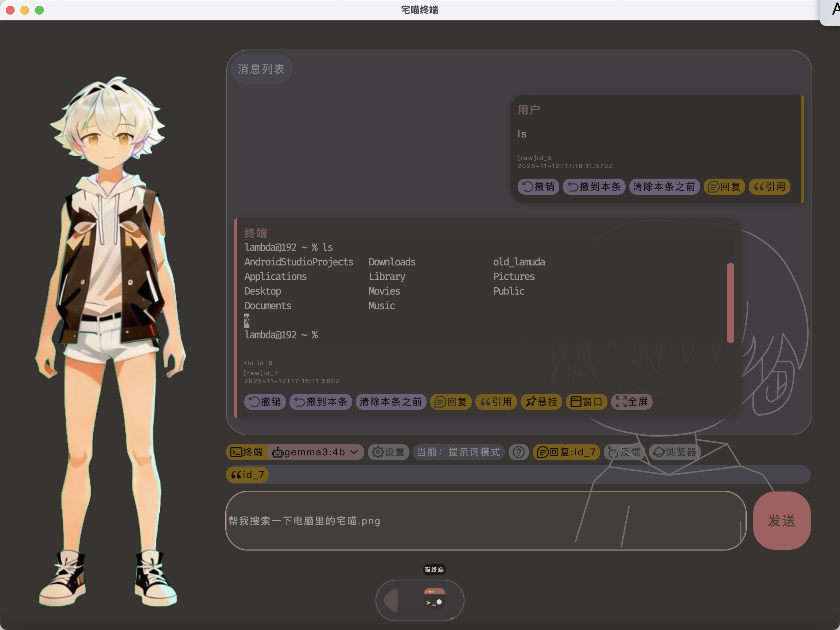Open the help question-mark icon
Screen dimensions: 840x630
[x=518, y=452]
